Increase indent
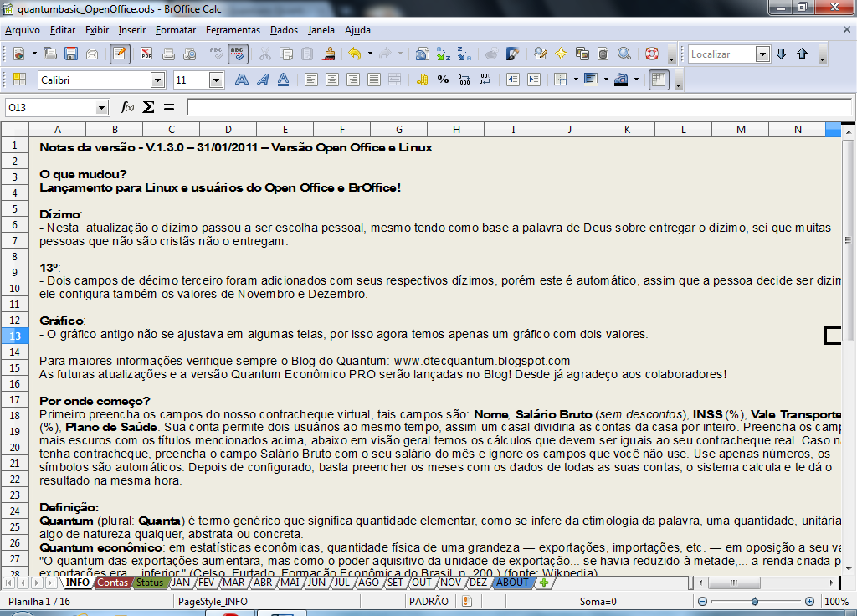Viewport: 857px width, 616px height. 534,80
